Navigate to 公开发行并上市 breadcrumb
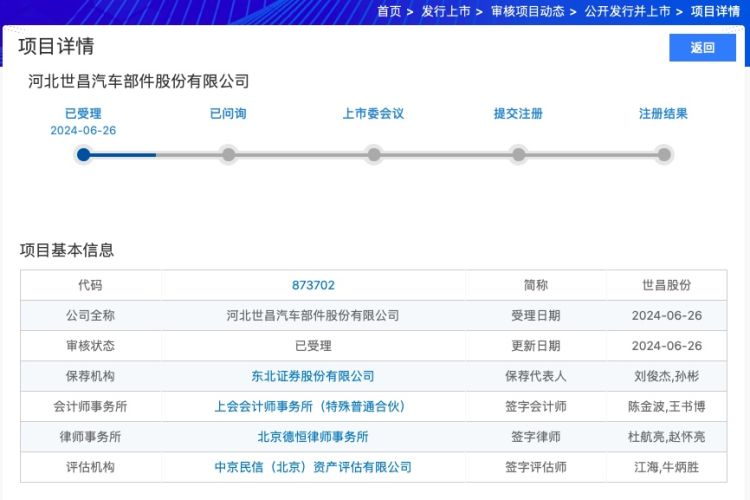Viewport: 750px width, 500px height. coord(627,11)
